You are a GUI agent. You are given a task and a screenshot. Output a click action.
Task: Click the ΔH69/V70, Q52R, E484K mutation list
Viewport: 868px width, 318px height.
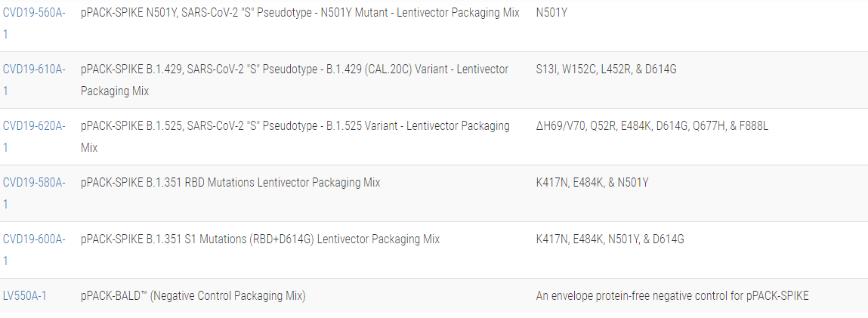click(x=651, y=126)
